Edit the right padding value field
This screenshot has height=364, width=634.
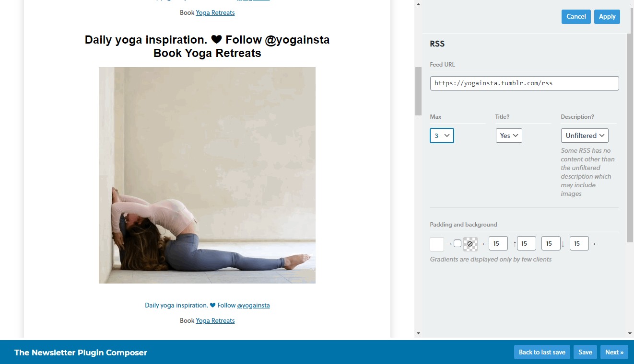tap(579, 244)
